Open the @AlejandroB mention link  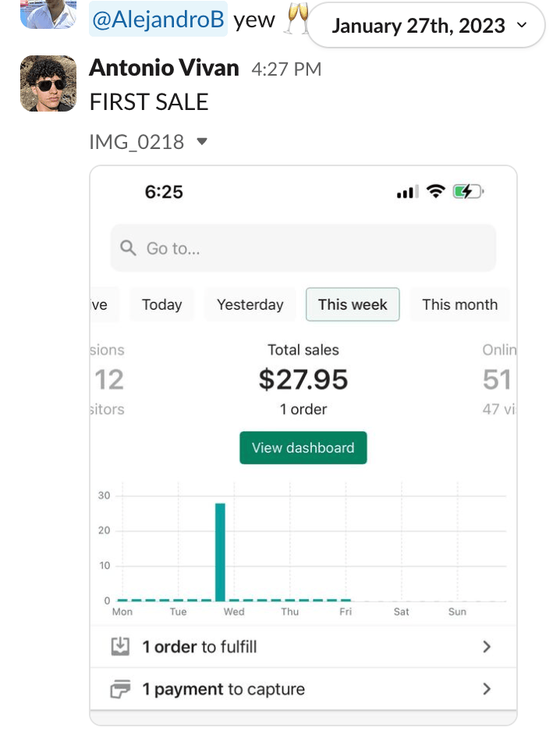pos(158,20)
